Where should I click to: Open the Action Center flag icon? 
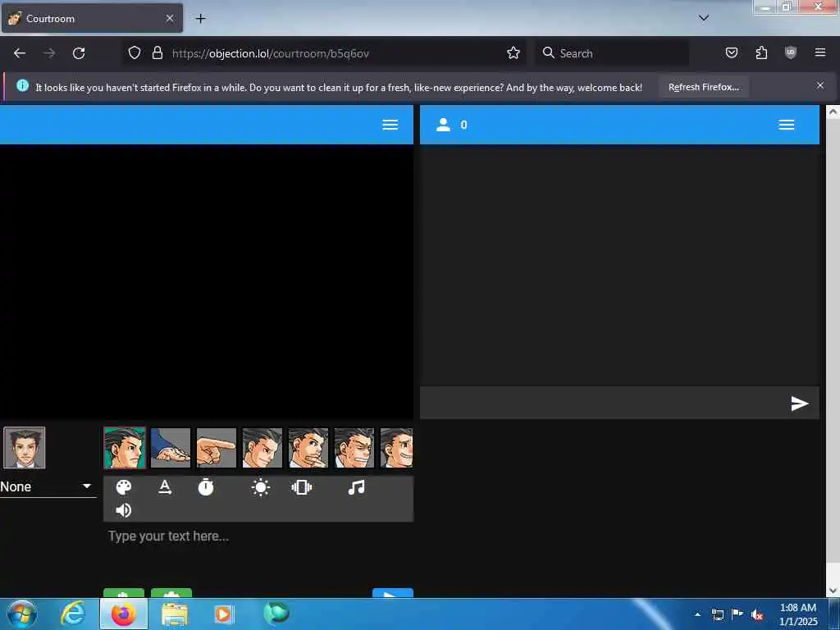[737, 614]
